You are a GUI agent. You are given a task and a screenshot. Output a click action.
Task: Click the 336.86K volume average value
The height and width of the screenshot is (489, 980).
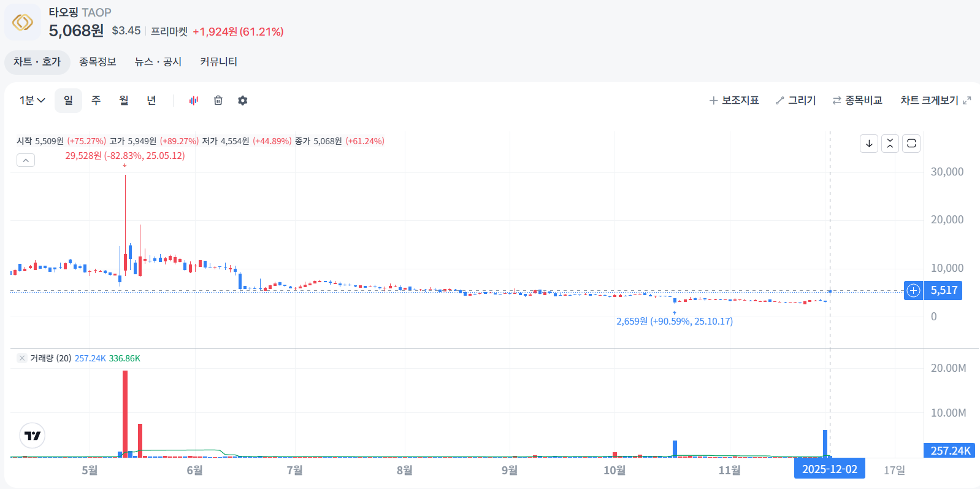click(124, 358)
